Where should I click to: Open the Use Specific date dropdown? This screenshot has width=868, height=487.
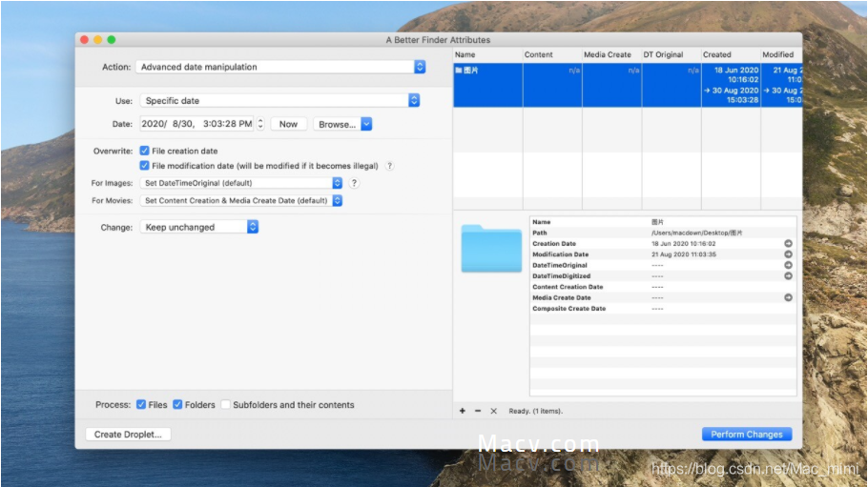pyautogui.click(x=280, y=101)
